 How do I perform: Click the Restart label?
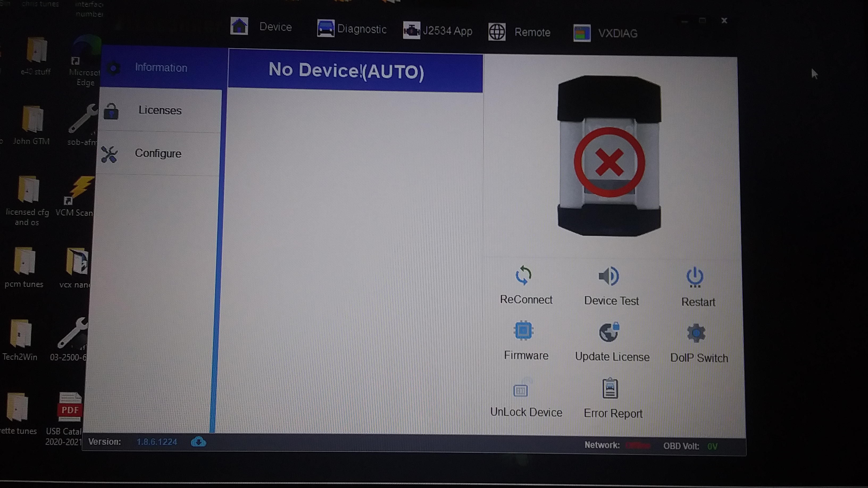click(x=698, y=302)
